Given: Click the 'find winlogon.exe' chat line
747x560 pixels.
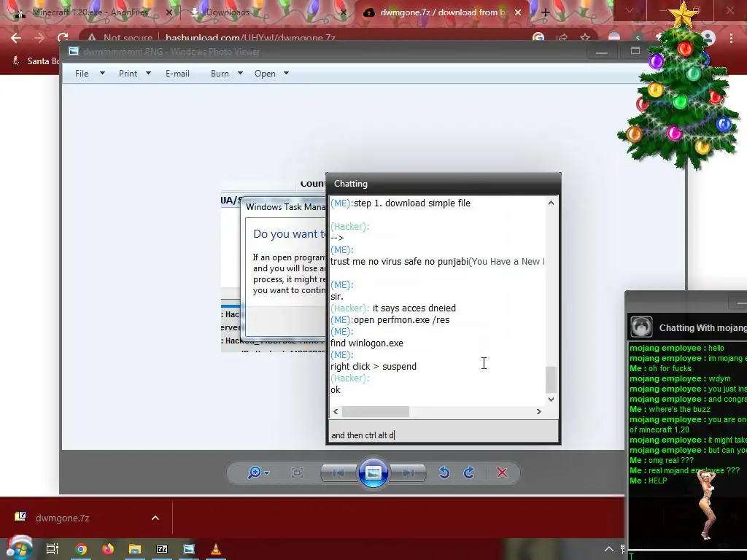Looking at the screenshot, I should 367,343.
